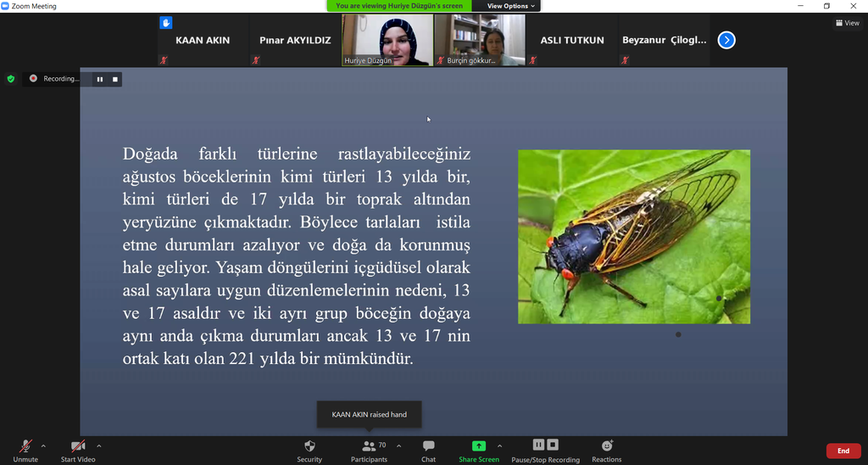This screenshot has width=868, height=465.
Task: Click the Unmute microphone icon
Action: coord(25,446)
